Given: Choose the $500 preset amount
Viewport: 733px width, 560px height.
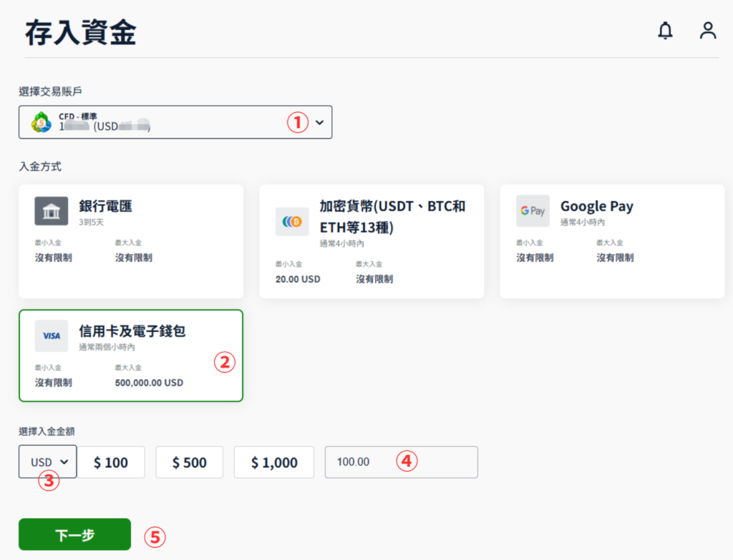Looking at the screenshot, I should coord(189,462).
